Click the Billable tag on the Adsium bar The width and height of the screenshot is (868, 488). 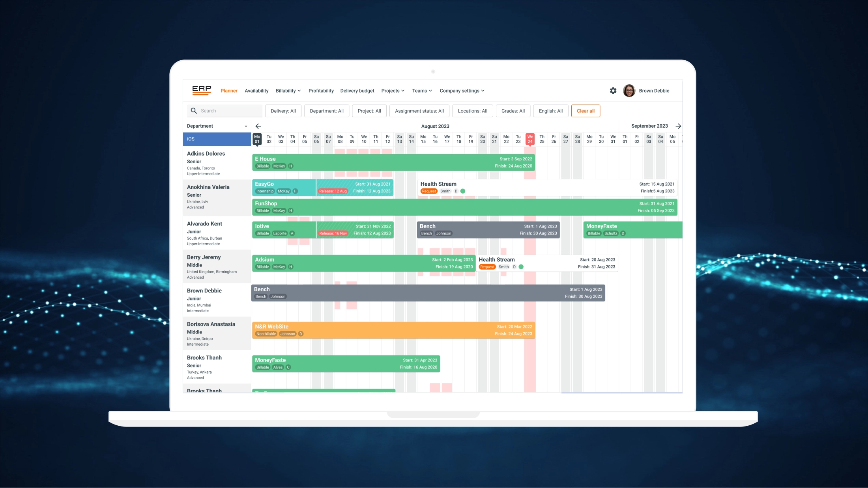(262, 267)
